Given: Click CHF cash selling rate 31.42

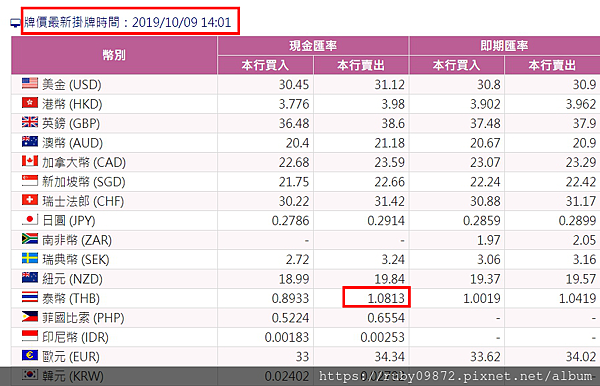Looking at the screenshot, I should (x=390, y=201).
